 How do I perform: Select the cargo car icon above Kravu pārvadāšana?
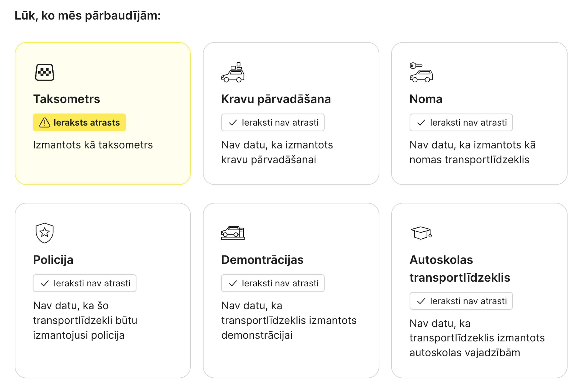click(232, 73)
